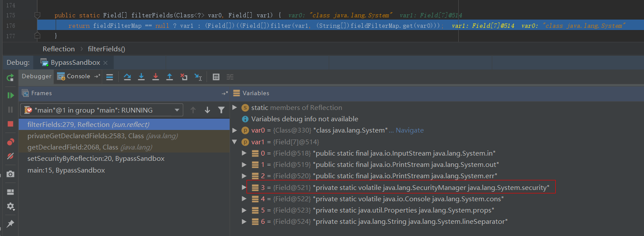Open View Breakpoints icon
Viewport: 644px width, 236px height.
click(x=10, y=142)
